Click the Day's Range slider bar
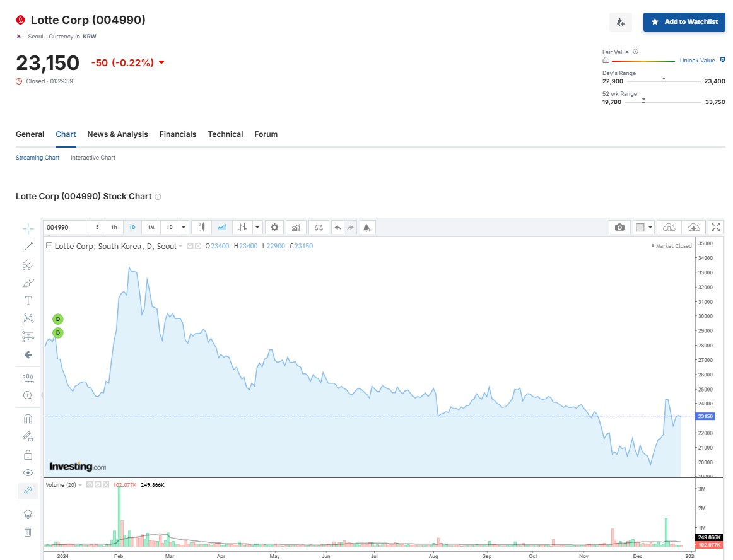 (x=664, y=81)
